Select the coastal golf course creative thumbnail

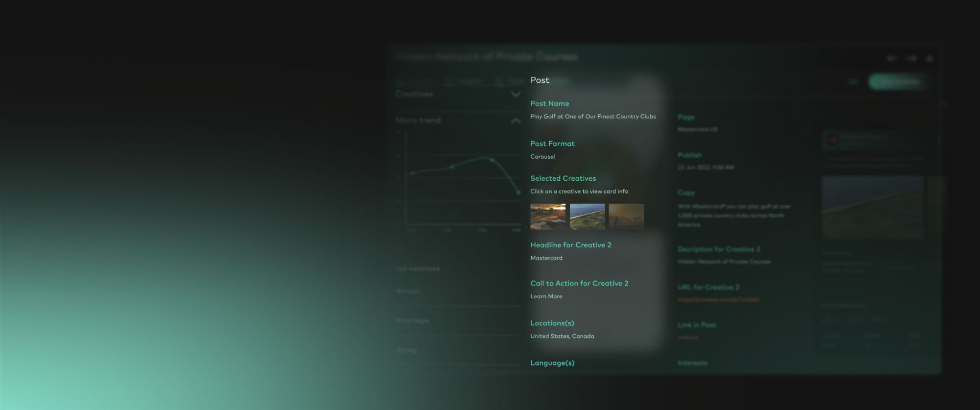click(x=587, y=217)
